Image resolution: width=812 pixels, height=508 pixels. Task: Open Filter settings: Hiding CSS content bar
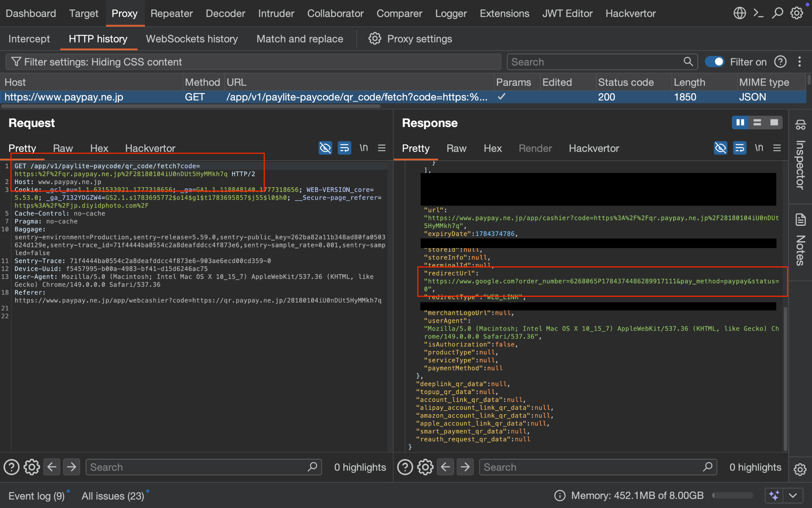click(253, 62)
